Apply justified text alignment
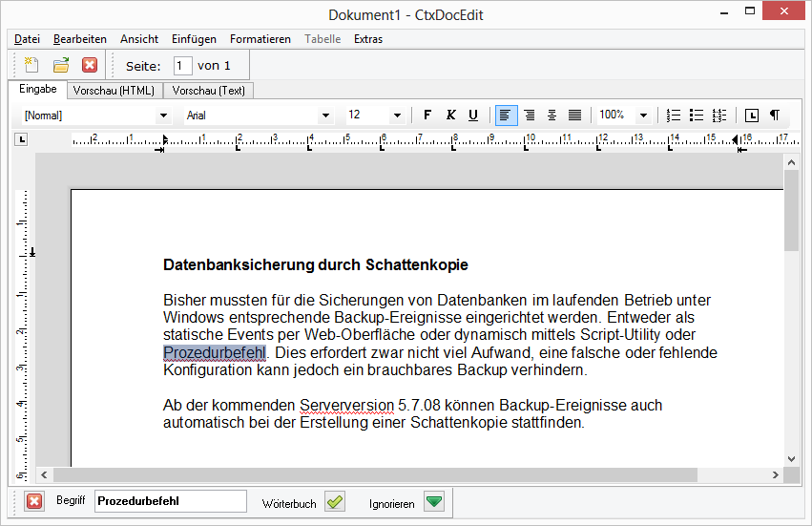The width and height of the screenshot is (812, 526). click(x=574, y=115)
